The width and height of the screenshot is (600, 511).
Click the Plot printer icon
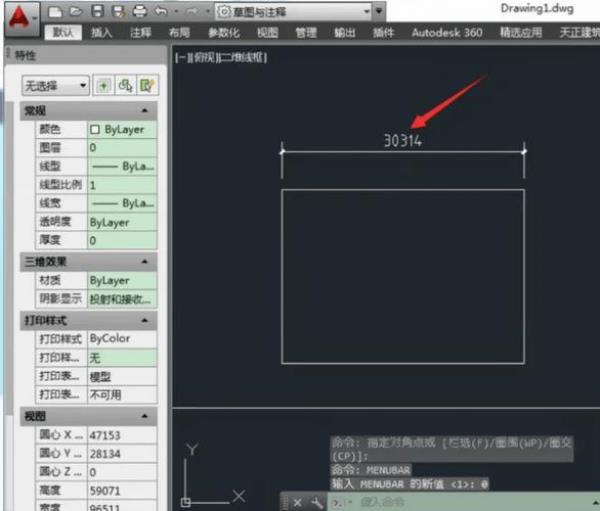point(140,11)
